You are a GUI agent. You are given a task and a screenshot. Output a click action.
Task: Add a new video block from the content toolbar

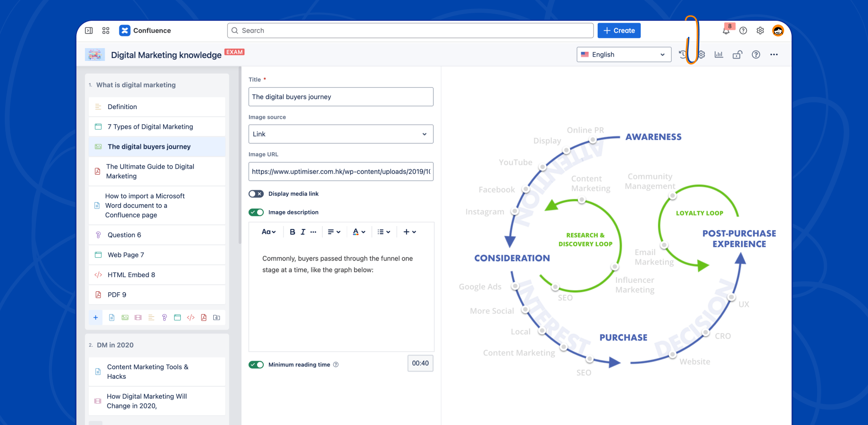[x=138, y=317]
